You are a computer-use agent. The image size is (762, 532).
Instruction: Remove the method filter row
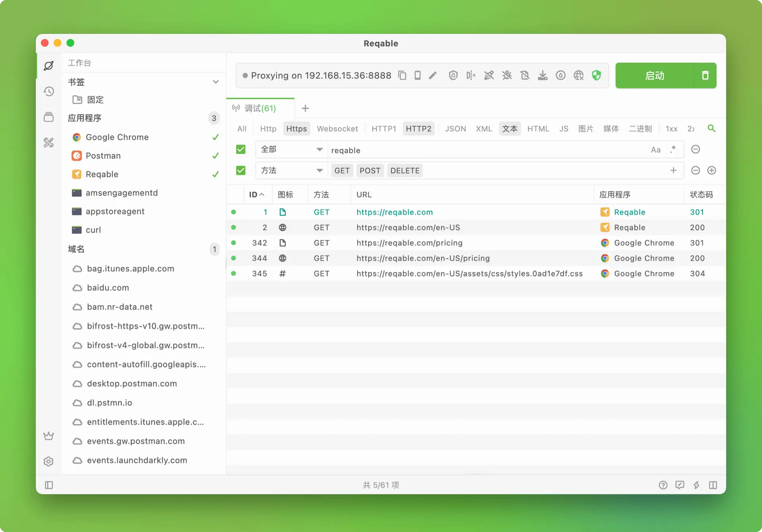pyautogui.click(x=696, y=170)
